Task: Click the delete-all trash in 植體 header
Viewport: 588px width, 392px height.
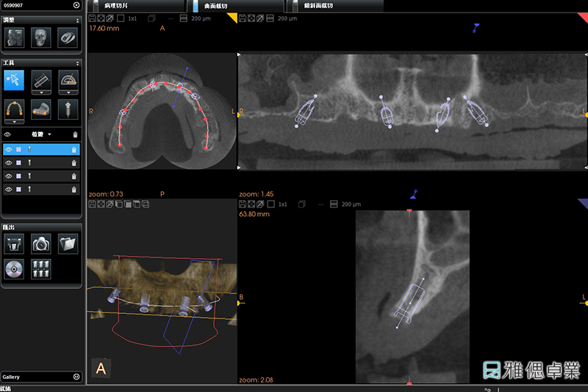Action: point(74,135)
